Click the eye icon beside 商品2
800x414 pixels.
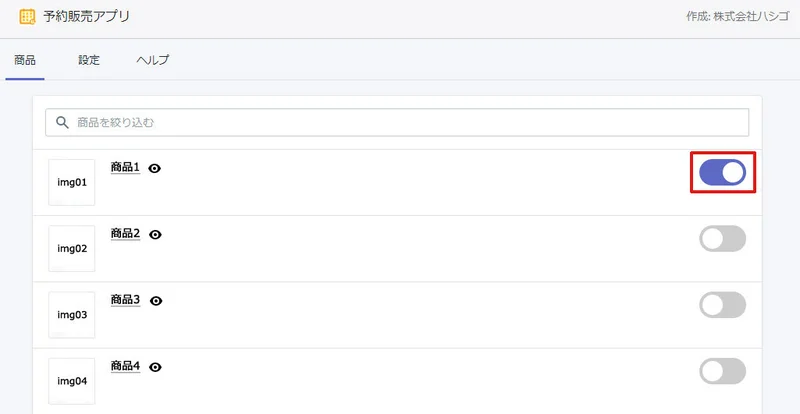(x=155, y=235)
